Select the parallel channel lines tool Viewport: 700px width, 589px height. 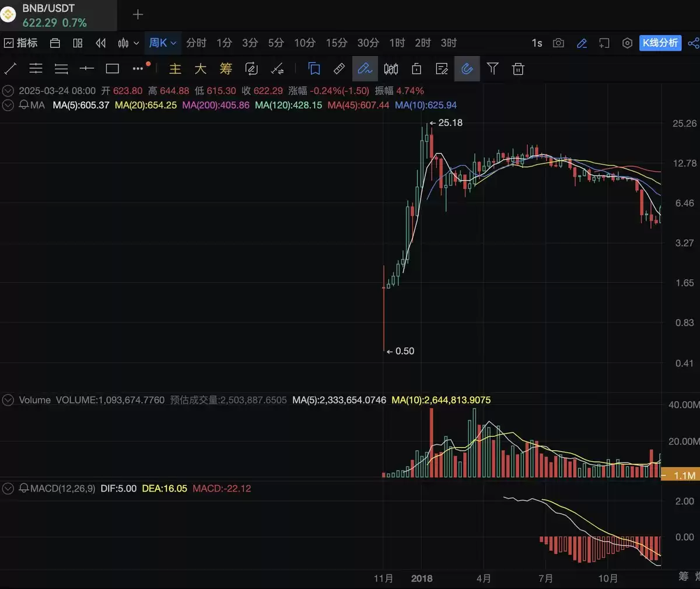36,69
